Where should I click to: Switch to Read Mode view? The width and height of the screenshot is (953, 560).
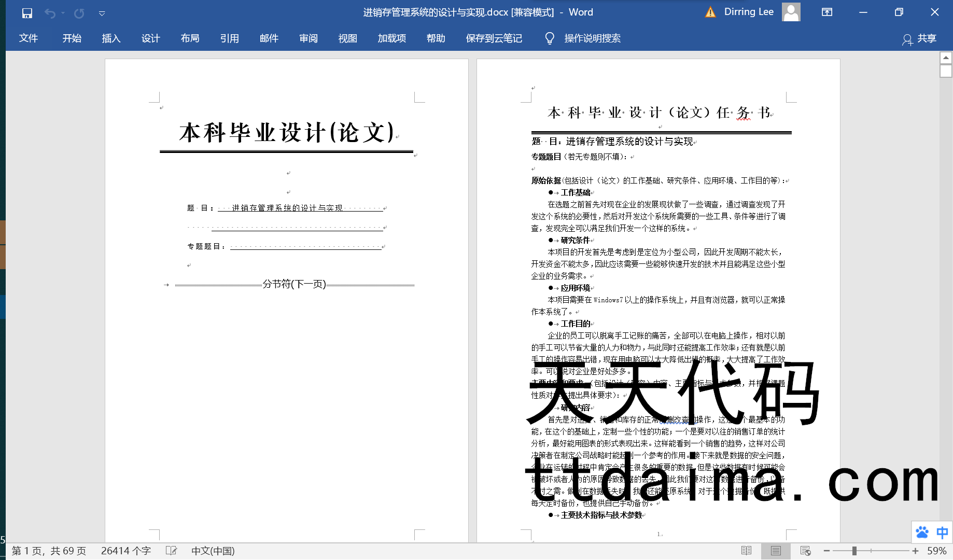(x=747, y=551)
